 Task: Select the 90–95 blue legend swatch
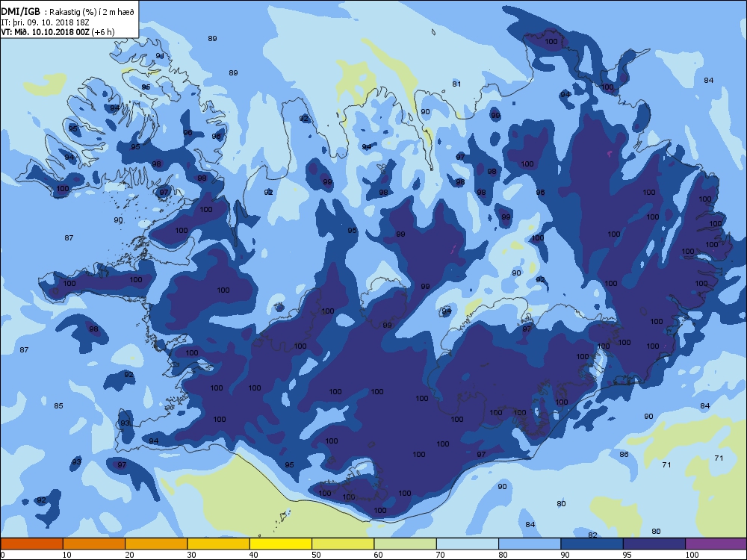click(x=592, y=544)
